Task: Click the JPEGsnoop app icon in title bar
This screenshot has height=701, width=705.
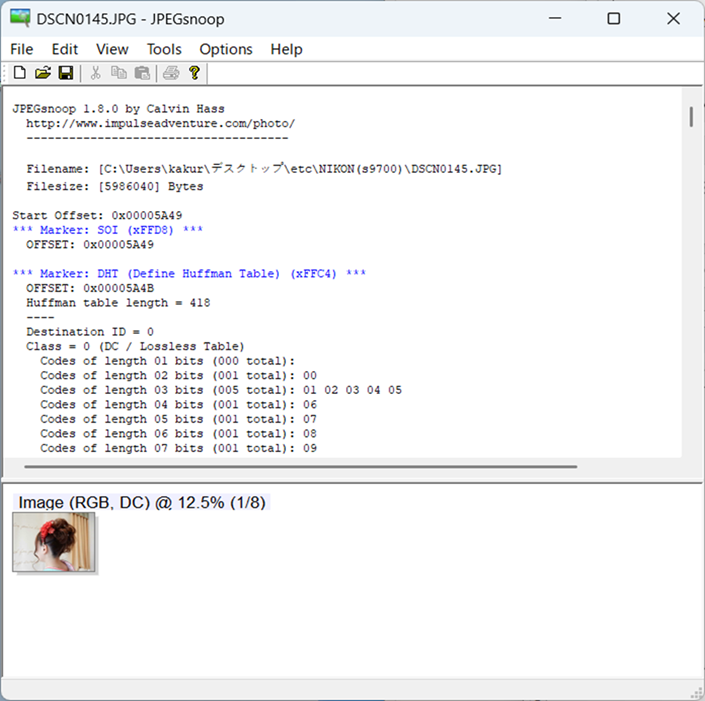Action: coord(20,18)
